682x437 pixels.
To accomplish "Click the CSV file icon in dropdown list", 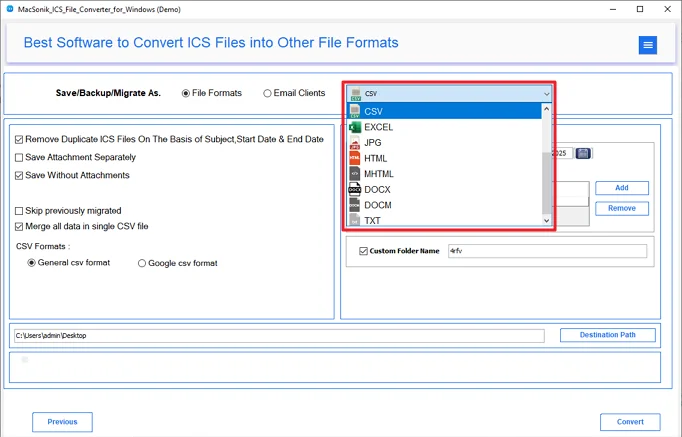I will (x=355, y=111).
